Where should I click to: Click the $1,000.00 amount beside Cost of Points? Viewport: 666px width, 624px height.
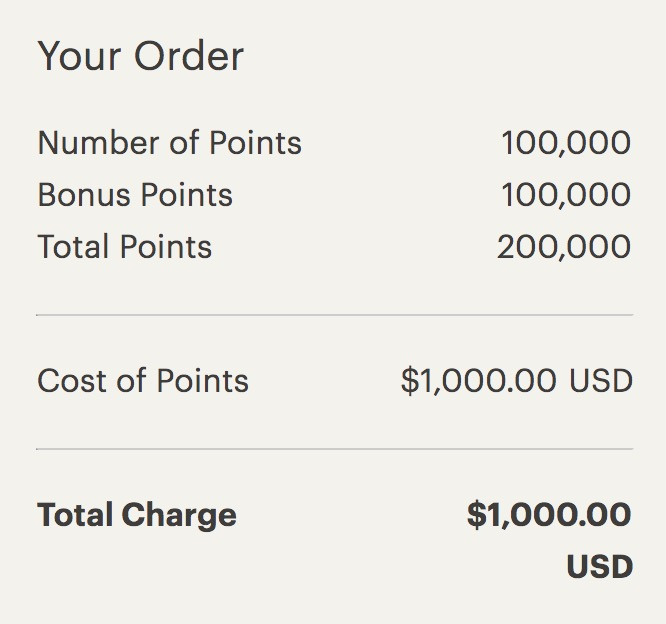tap(480, 381)
